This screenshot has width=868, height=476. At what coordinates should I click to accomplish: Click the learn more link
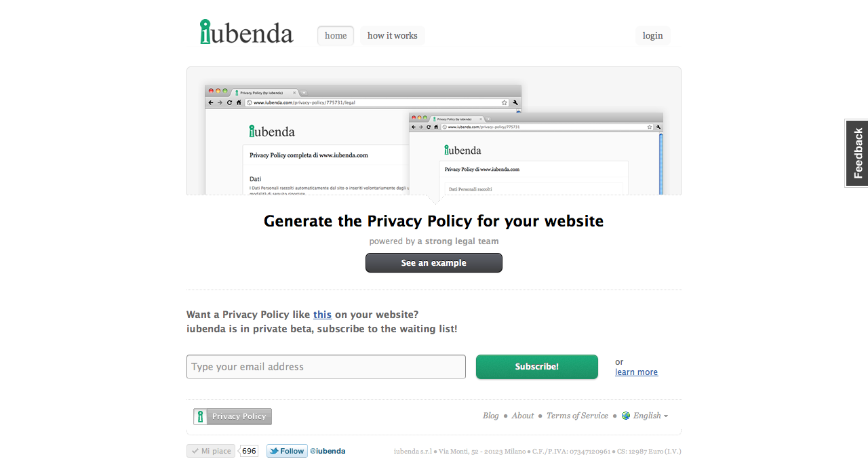pyautogui.click(x=636, y=372)
